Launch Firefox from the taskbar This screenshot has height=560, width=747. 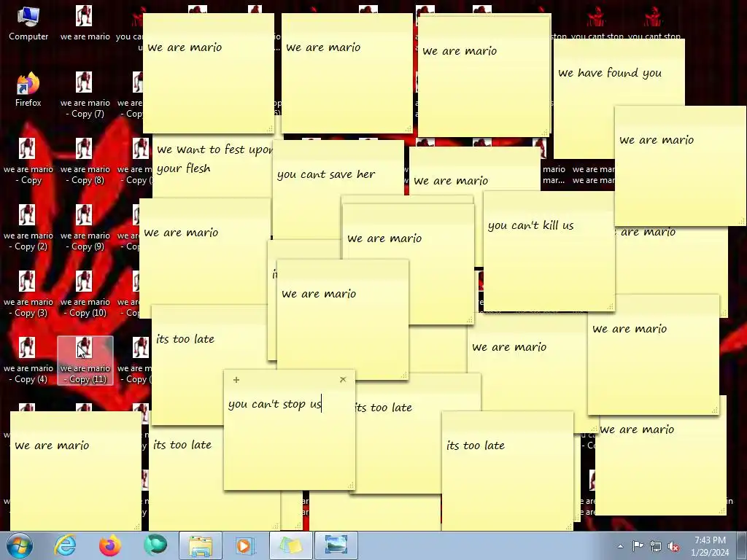(x=110, y=545)
